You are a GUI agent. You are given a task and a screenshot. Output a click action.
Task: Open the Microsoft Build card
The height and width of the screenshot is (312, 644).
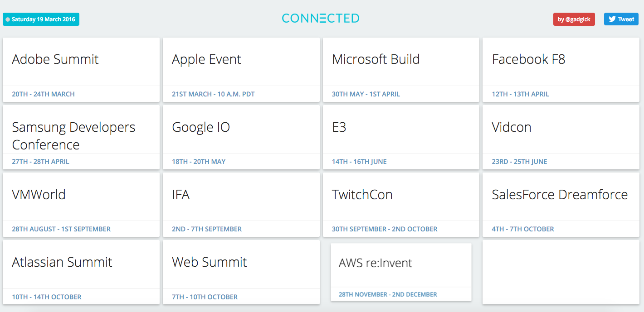pyautogui.click(x=401, y=69)
